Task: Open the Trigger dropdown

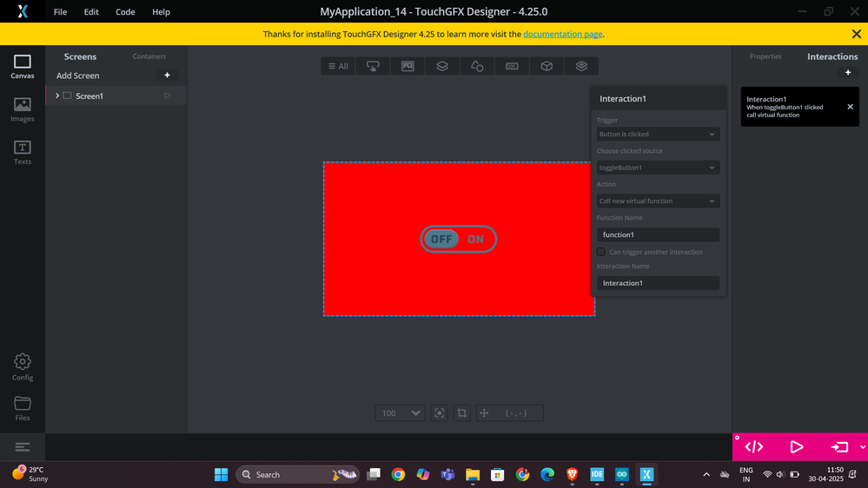Action: [658, 134]
